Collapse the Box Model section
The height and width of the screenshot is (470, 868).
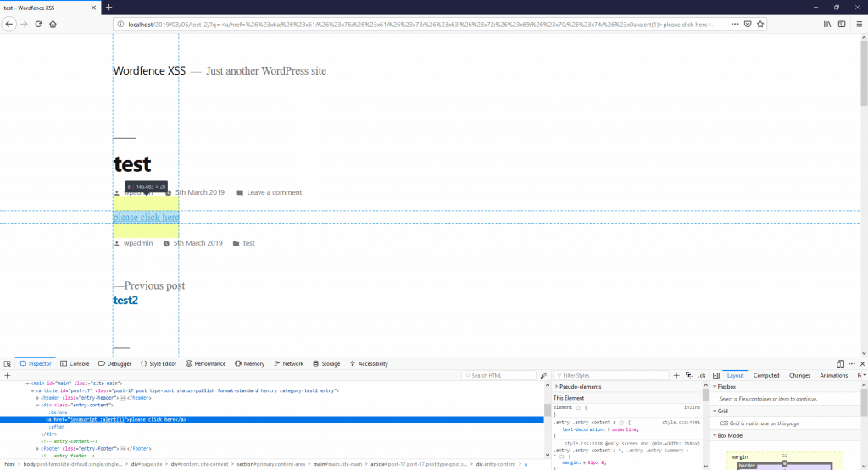tap(715, 436)
